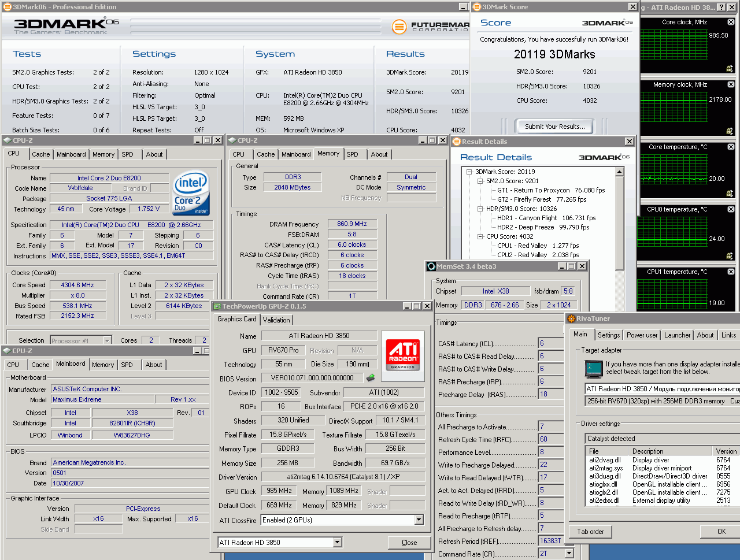
Task: Hide the CPU0 temperature graph with its X icon
Action: 731,209
